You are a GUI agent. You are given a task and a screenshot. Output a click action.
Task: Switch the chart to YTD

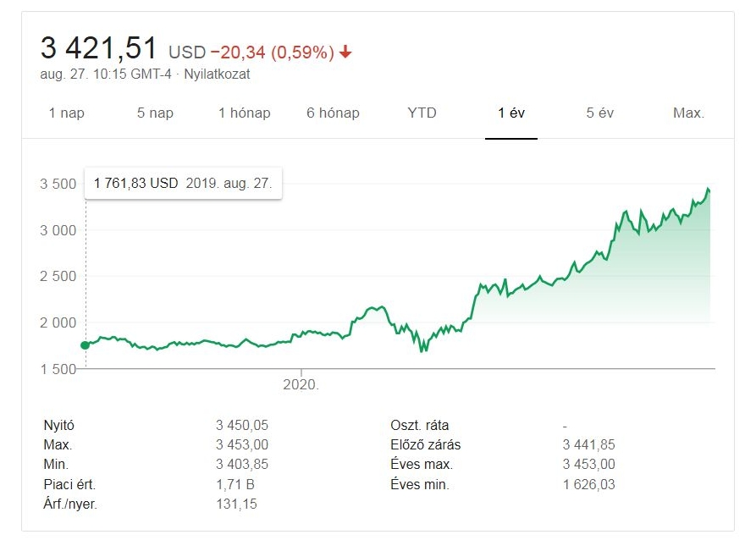point(422,113)
